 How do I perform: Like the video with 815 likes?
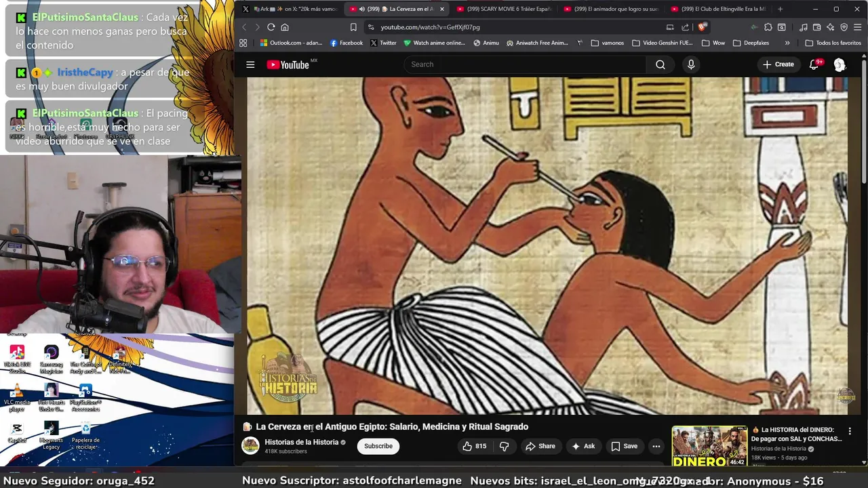point(474,446)
